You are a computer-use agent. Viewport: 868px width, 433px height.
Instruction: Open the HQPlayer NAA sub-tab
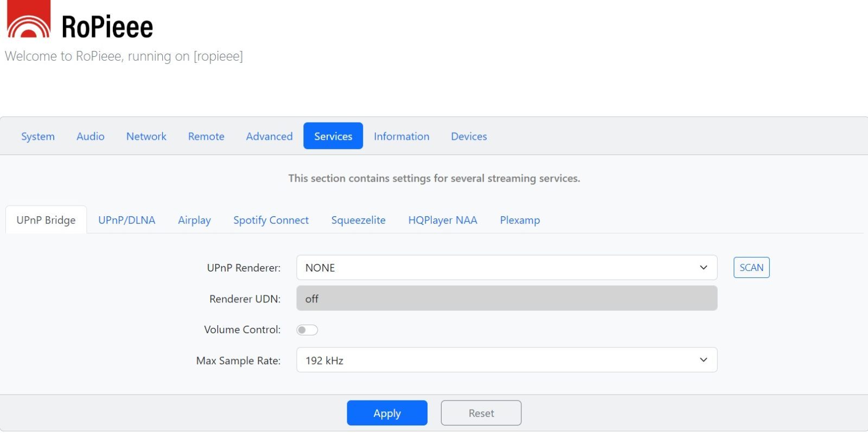[443, 220]
